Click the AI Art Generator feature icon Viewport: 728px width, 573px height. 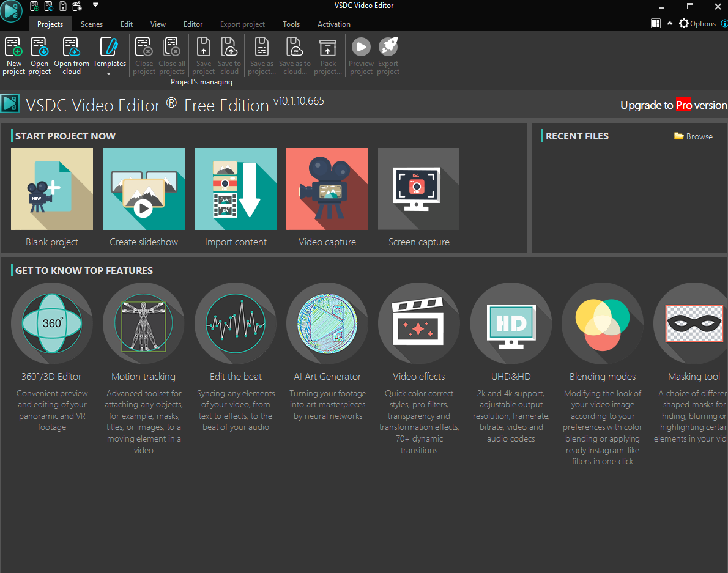click(x=327, y=323)
